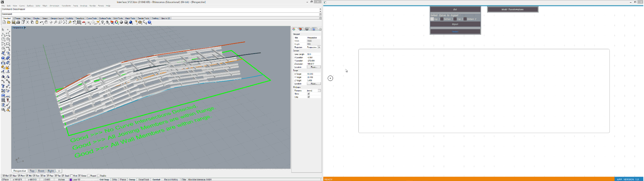The image size is (644, 181).
Task: Click the 4 Viewports layout icon
Action: click(x=79, y=22)
